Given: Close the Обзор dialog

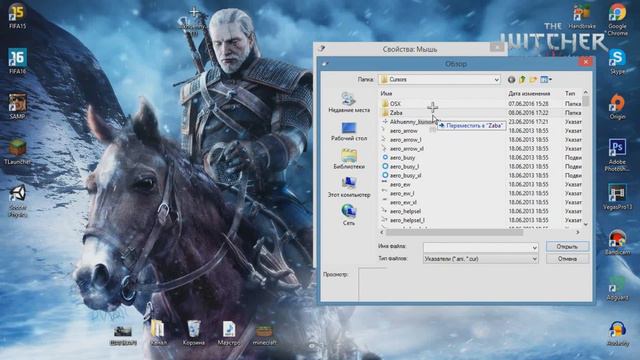Looking at the screenshot, I should click(585, 62).
